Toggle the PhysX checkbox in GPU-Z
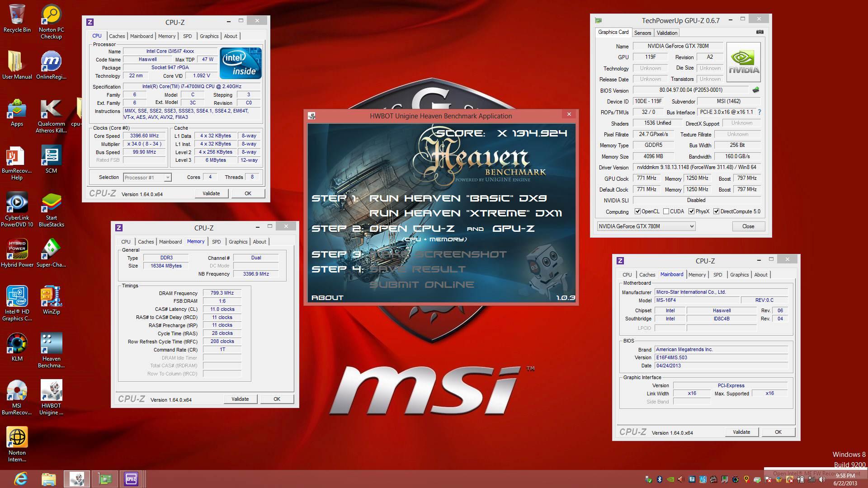This screenshot has height=488, width=868. pyautogui.click(x=691, y=211)
